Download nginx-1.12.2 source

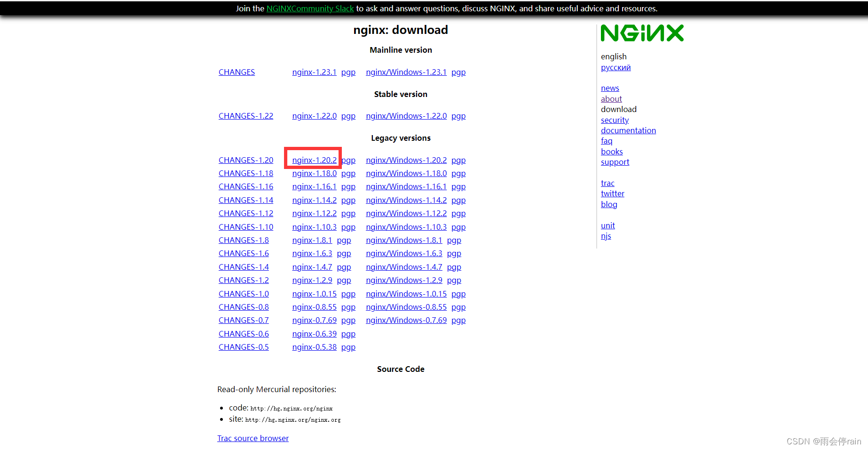tap(314, 213)
